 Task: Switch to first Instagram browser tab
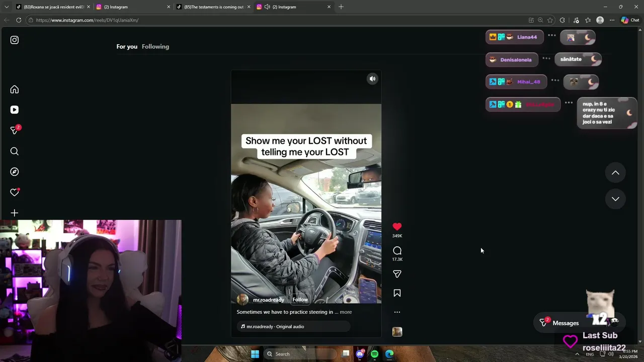point(133,7)
